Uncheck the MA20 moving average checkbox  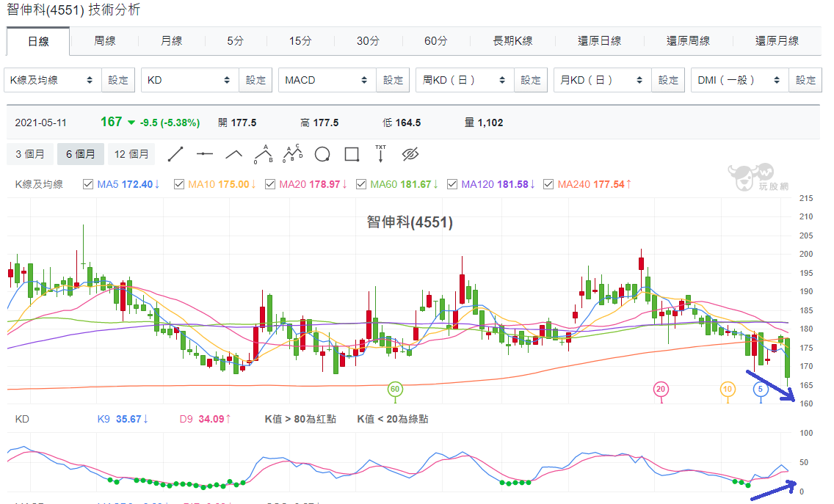tap(270, 184)
